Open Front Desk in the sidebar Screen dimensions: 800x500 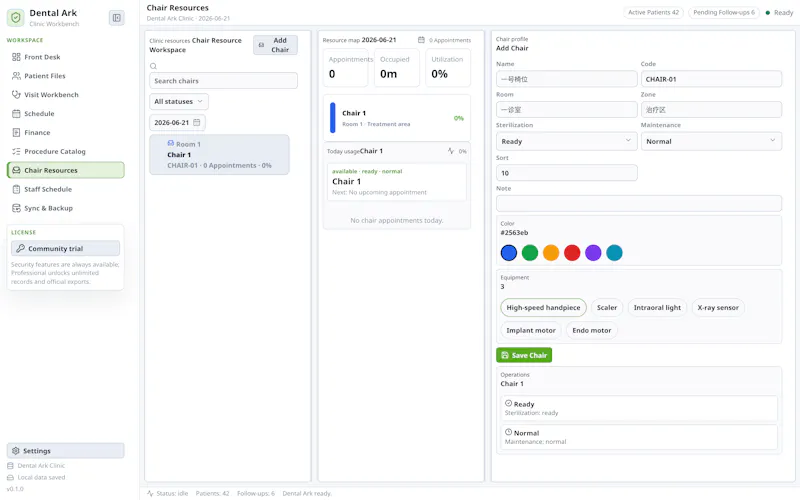point(65,57)
